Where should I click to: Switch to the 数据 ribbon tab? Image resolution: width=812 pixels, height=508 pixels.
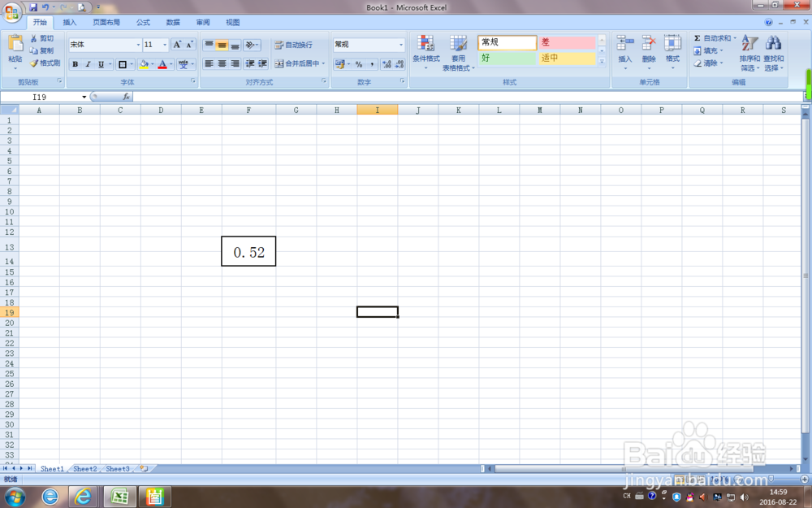click(173, 22)
